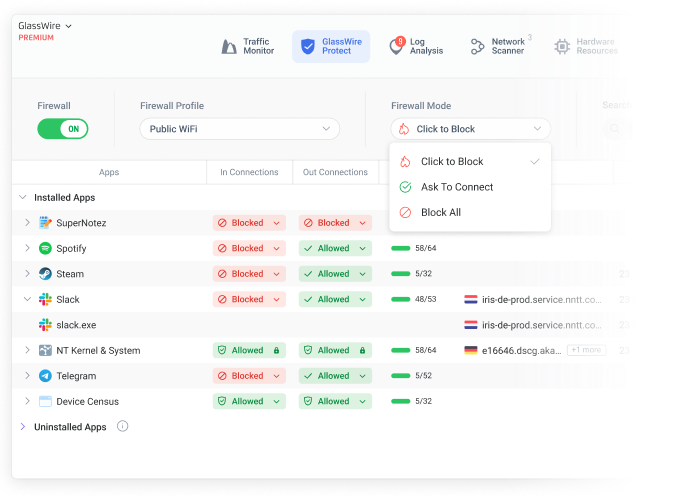This screenshot has width=680, height=496.
Task: Open Steam In Connections Blocked dropdown
Action: point(249,274)
